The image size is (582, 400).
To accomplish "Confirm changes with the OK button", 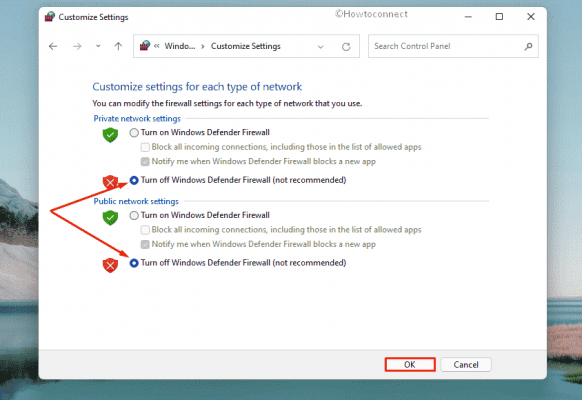I will 410,364.
